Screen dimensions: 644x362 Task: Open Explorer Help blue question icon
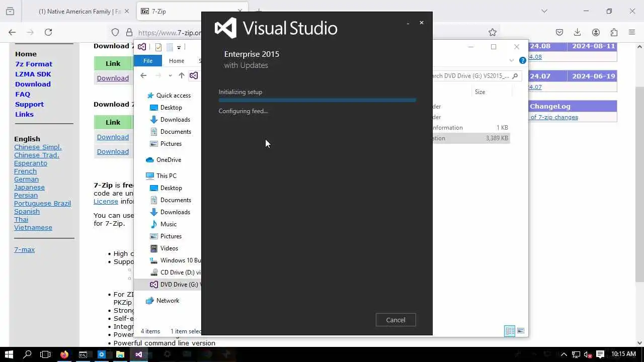(x=523, y=60)
